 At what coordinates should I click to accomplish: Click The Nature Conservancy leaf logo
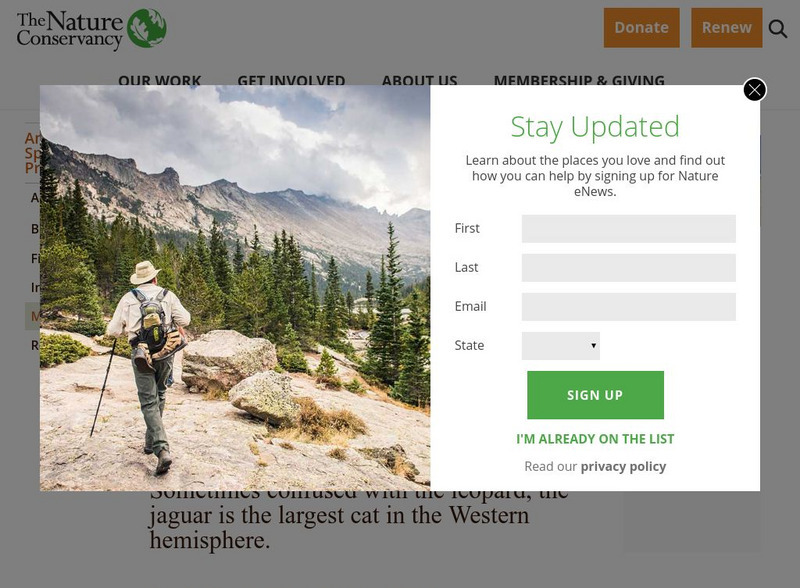(147, 28)
